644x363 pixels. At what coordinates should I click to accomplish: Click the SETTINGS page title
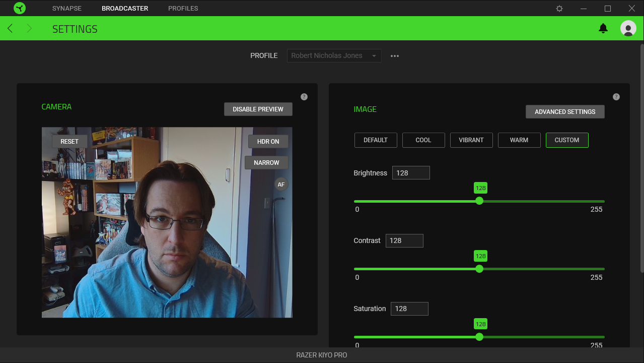75,29
